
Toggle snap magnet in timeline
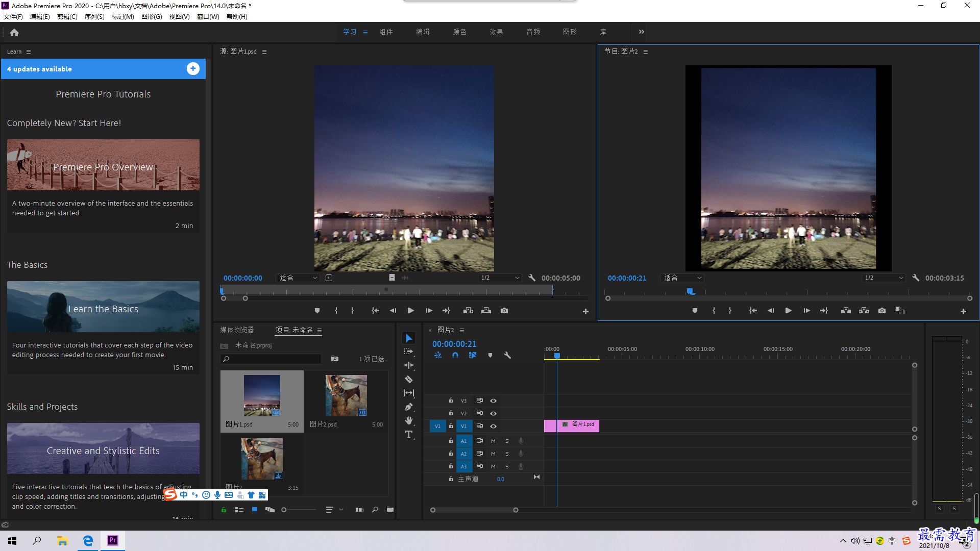coord(455,355)
